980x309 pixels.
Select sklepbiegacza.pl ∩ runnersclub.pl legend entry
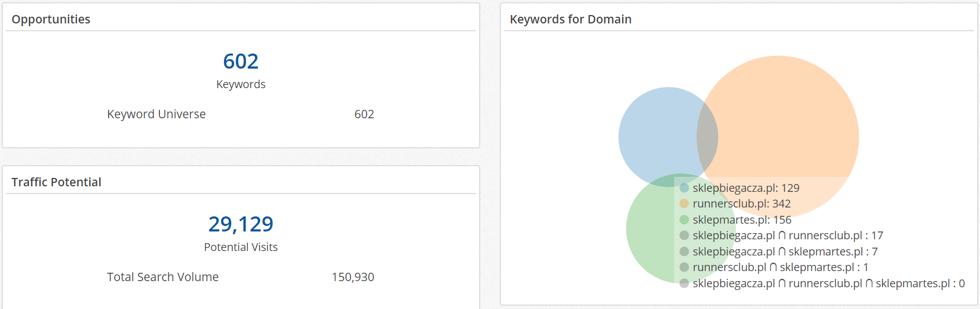tap(782, 235)
